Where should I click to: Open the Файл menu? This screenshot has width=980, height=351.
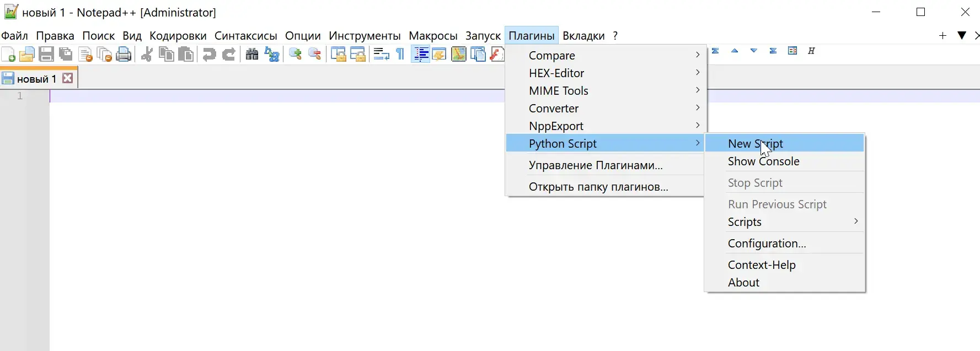pyautogui.click(x=15, y=36)
